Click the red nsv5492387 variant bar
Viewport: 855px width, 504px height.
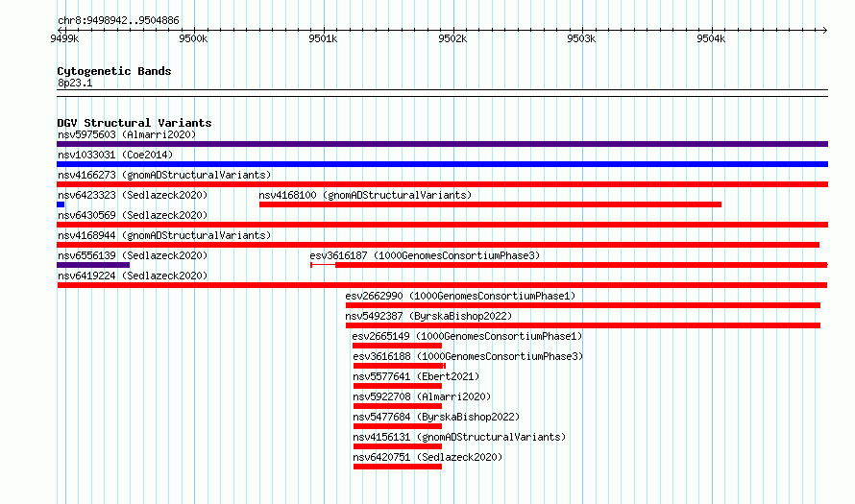click(583, 325)
